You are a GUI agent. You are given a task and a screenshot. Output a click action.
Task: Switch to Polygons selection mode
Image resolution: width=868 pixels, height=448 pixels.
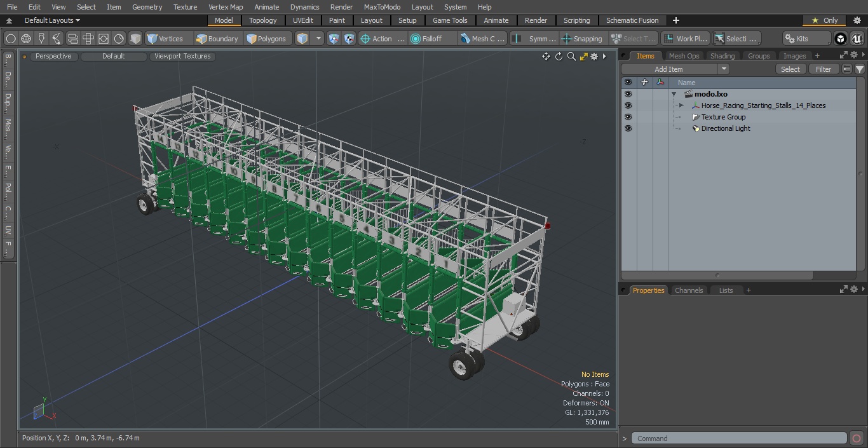click(x=266, y=39)
